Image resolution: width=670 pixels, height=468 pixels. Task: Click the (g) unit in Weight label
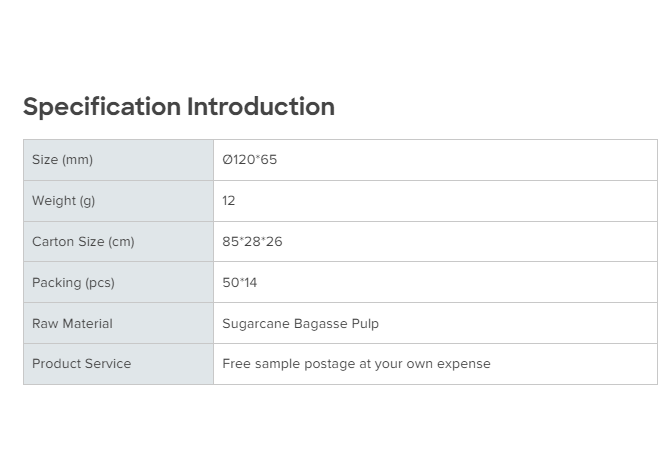tap(87, 201)
